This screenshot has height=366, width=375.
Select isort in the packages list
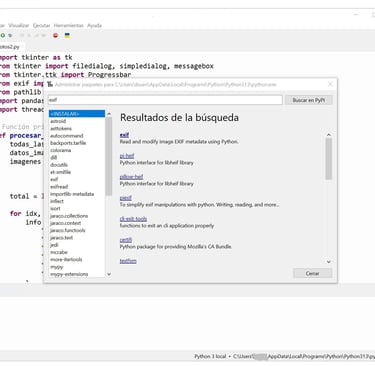click(55, 209)
